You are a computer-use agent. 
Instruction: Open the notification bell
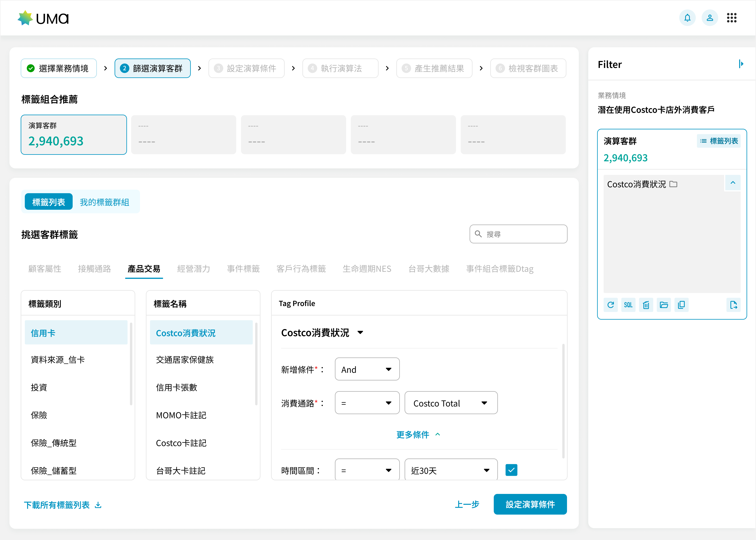(687, 18)
